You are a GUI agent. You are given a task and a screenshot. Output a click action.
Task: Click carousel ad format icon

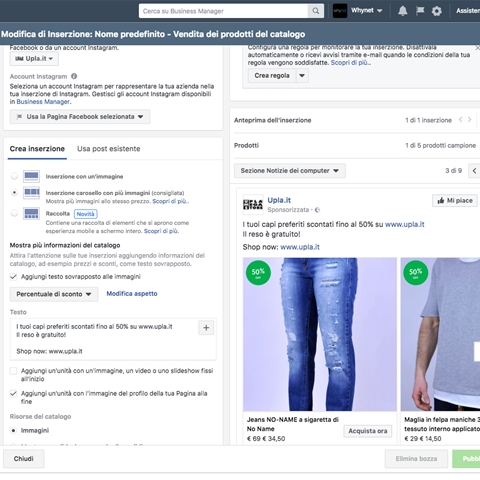coord(31,193)
